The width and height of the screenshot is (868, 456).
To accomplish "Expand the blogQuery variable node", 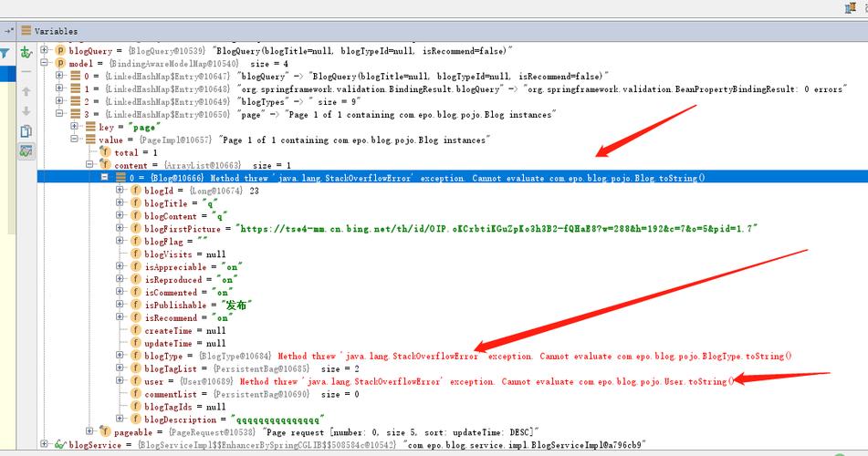I will click(45, 50).
